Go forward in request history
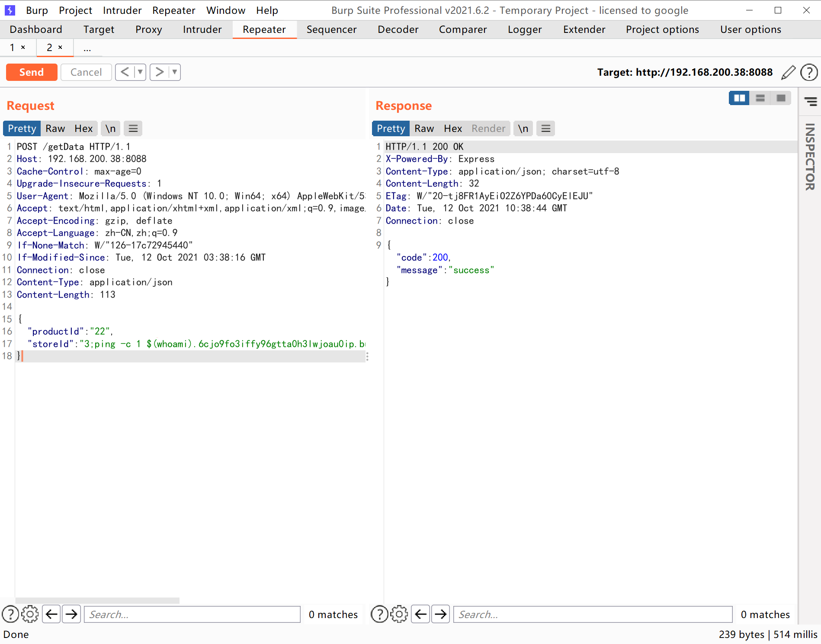Screen dimensions: 821x644 pyautogui.click(x=159, y=72)
